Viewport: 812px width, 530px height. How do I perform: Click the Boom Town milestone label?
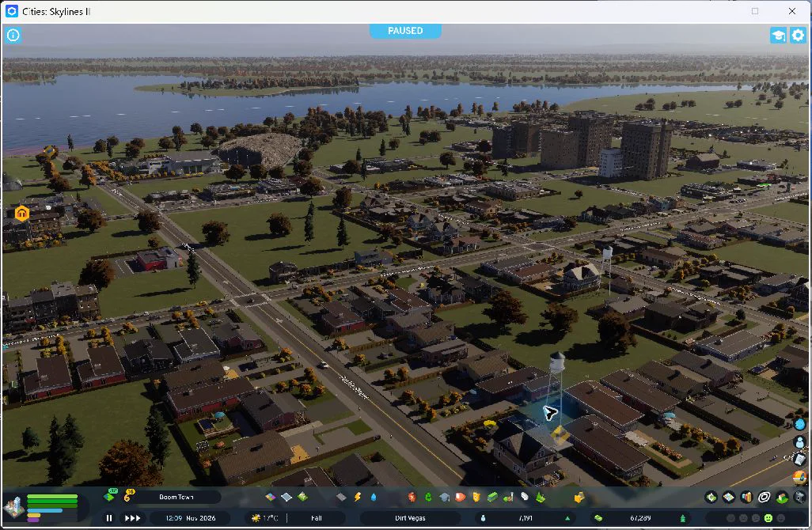pyautogui.click(x=176, y=497)
